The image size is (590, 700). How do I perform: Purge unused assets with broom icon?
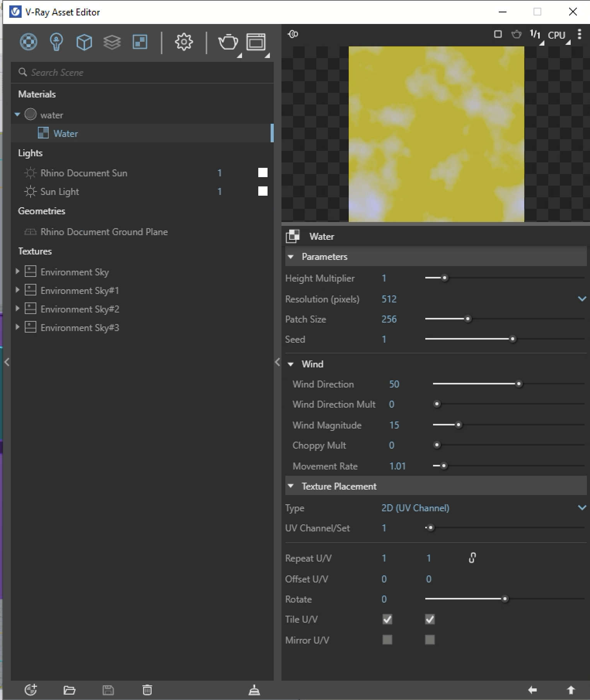pos(254,690)
